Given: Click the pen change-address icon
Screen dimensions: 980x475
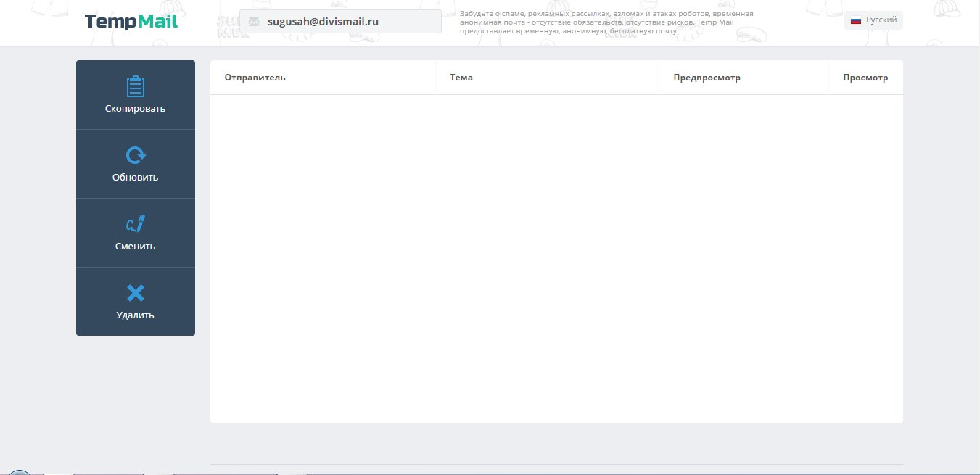Looking at the screenshot, I should [x=136, y=224].
